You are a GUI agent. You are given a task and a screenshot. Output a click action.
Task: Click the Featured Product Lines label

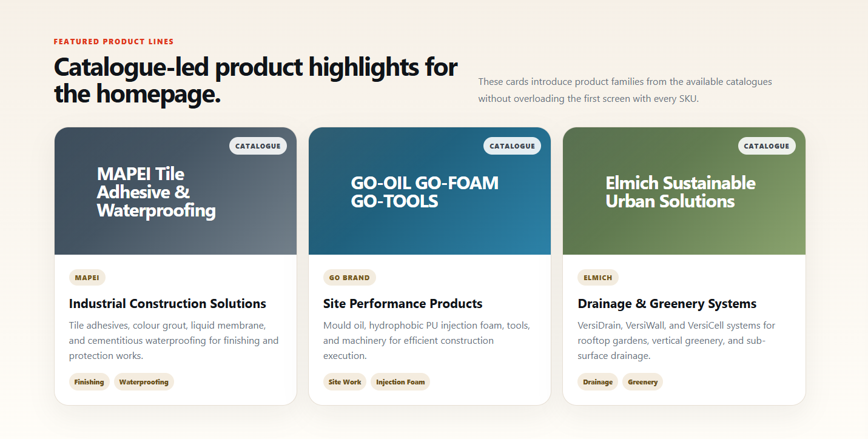tap(114, 42)
